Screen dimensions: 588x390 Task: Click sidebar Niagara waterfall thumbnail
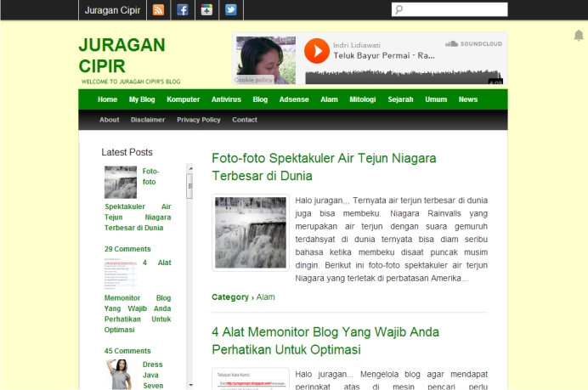[121, 182]
